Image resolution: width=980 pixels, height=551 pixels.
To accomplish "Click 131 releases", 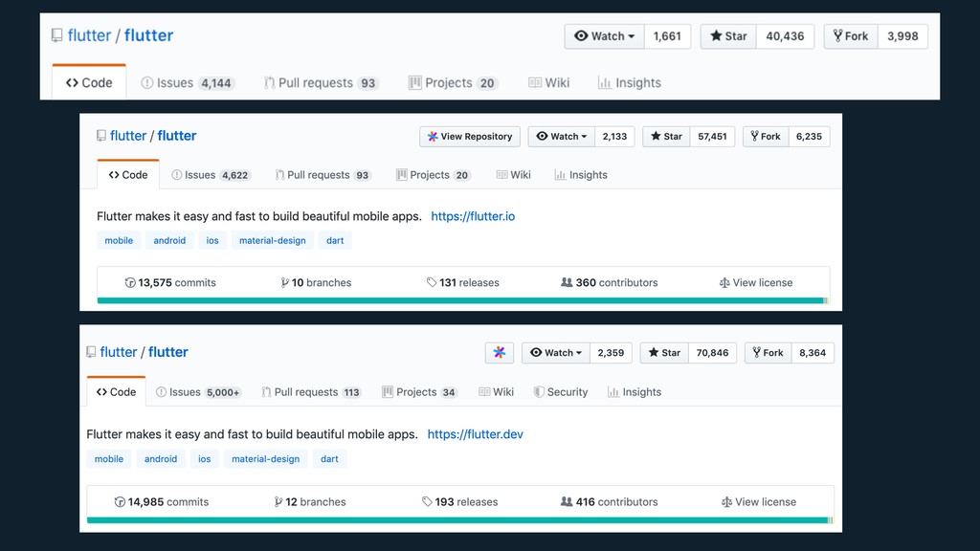I will 462,282.
